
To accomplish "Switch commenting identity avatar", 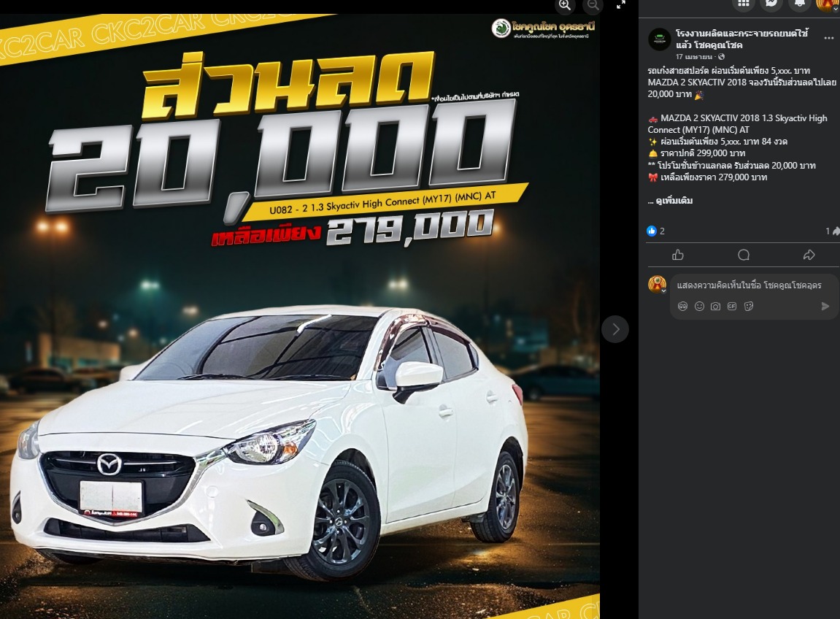I will click(658, 284).
